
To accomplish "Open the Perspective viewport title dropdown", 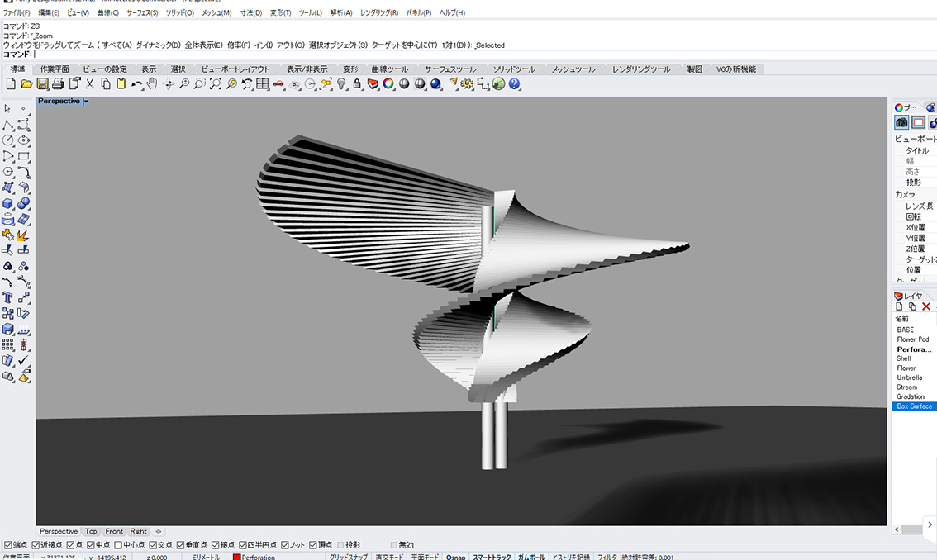I will coord(86,102).
